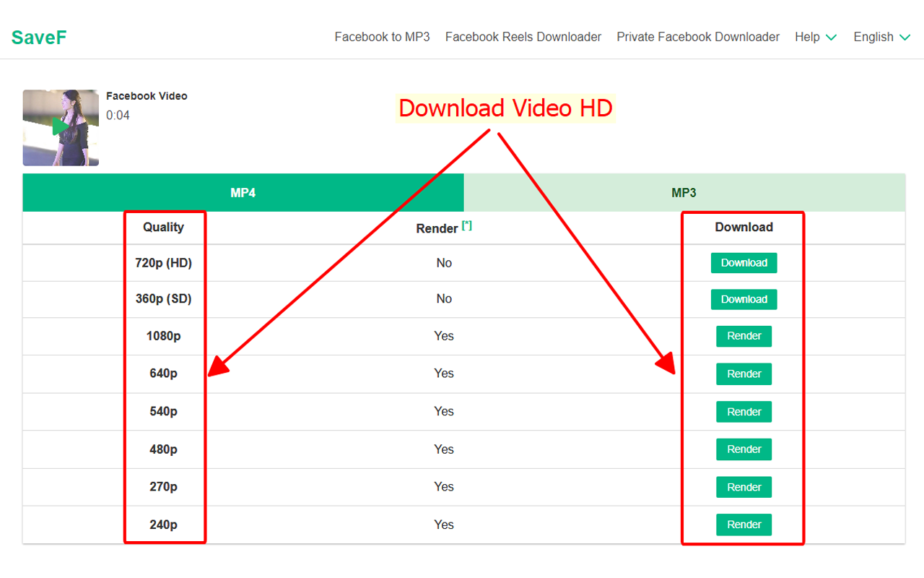Screen dimensions: 924x578
Task: Open Facebook to MP3 page
Action: point(382,37)
